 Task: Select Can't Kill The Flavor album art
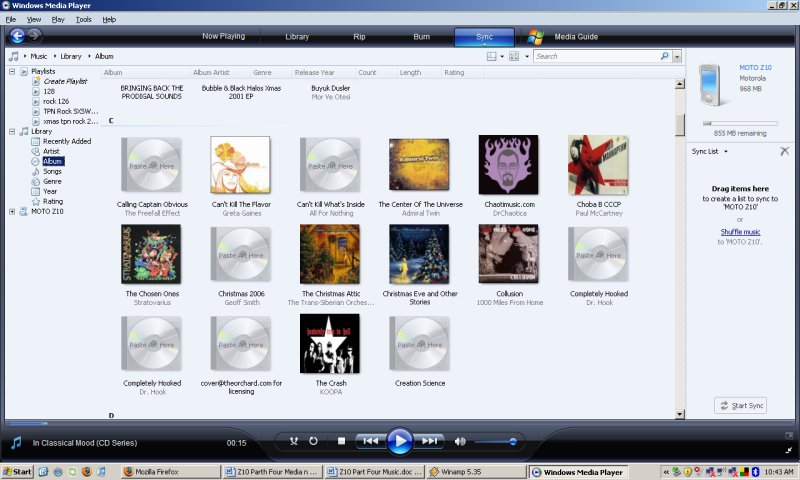tap(240, 165)
